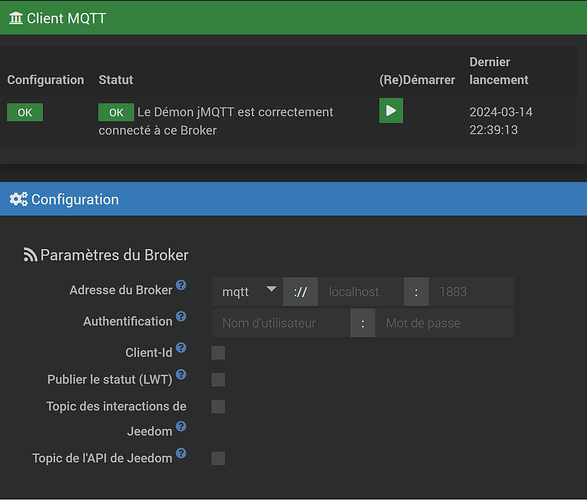Click the localhost broker address field
The image size is (587, 500).
point(361,292)
